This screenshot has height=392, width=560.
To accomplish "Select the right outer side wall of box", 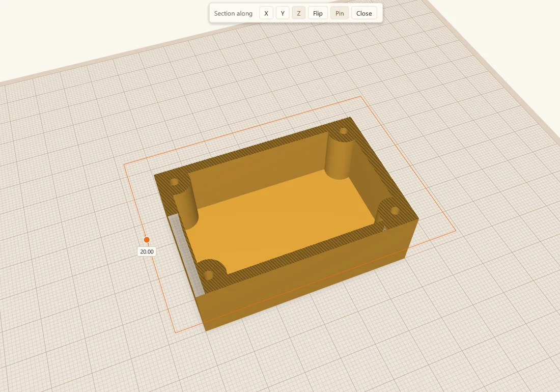I will pos(411,238).
